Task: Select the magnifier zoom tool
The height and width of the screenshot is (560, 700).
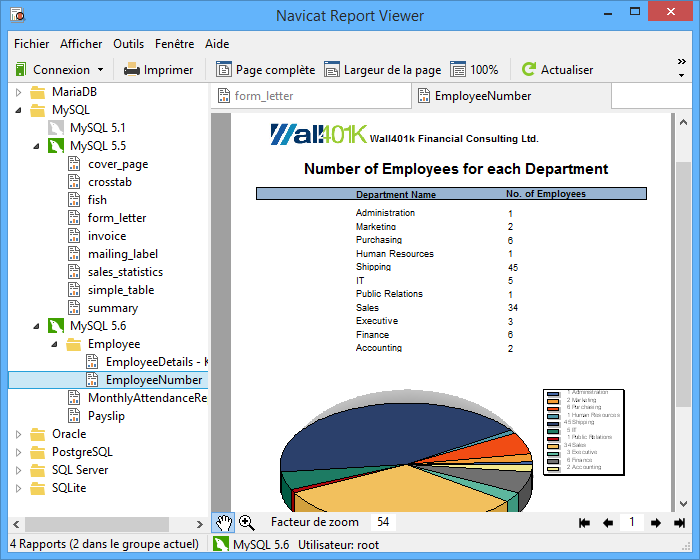Action: pyautogui.click(x=246, y=522)
